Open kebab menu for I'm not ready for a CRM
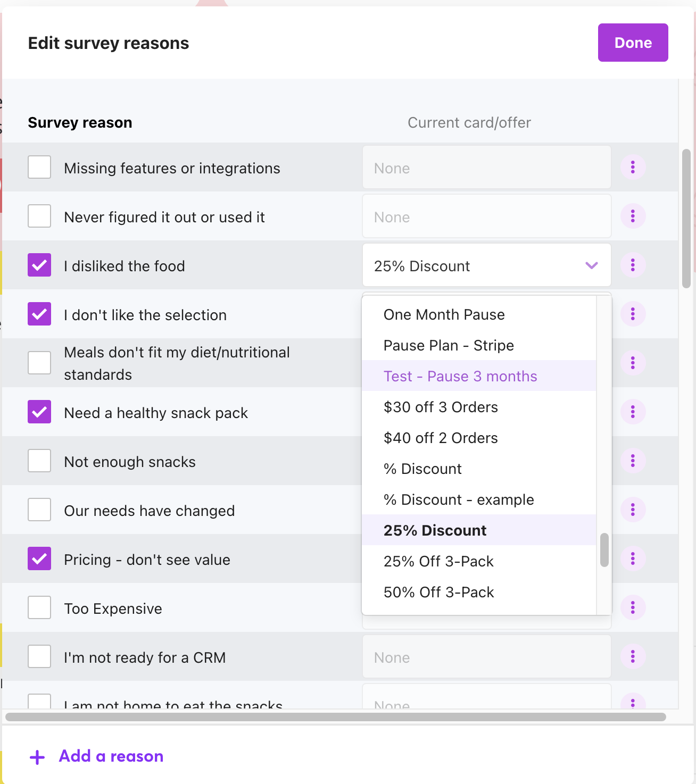The width and height of the screenshot is (696, 784). (x=633, y=656)
